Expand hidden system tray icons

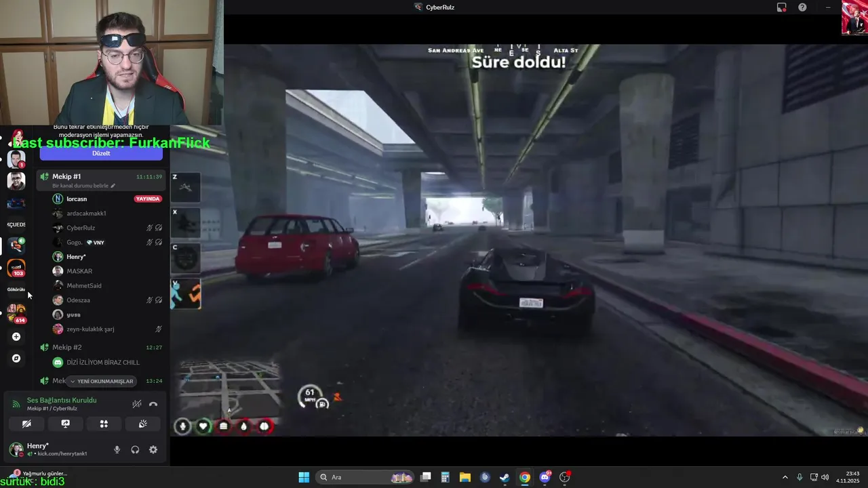coord(785,477)
